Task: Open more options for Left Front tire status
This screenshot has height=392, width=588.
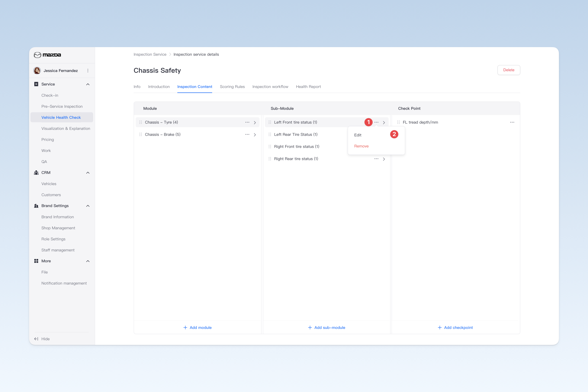Action: [x=376, y=122]
